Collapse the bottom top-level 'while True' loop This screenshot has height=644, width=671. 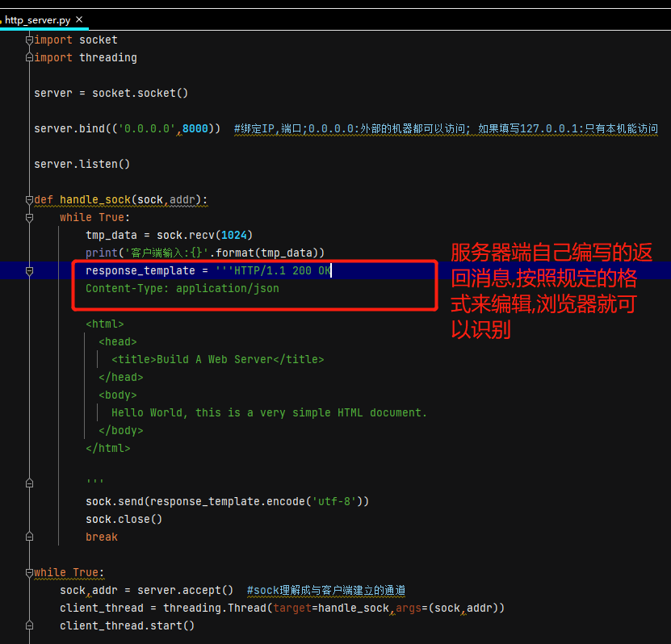[29, 572]
